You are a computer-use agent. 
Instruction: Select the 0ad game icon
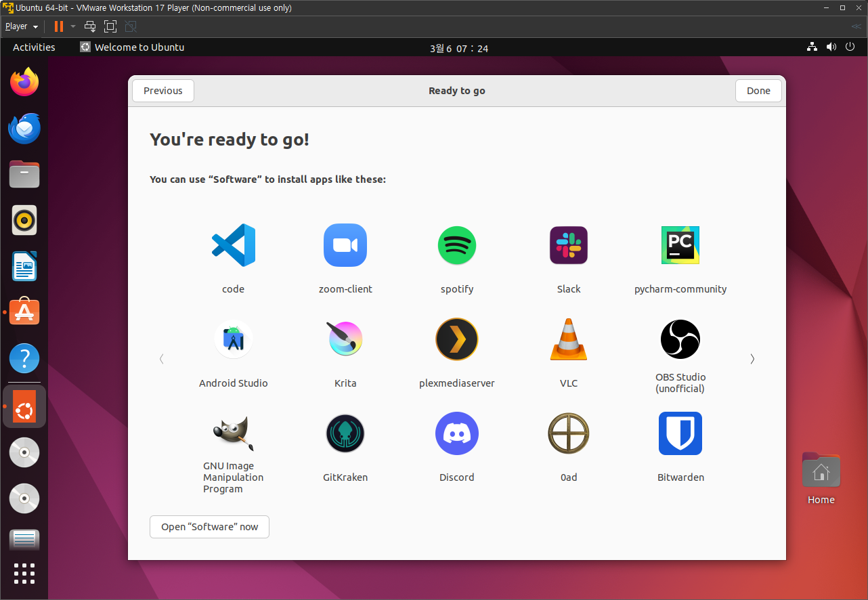pos(569,433)
